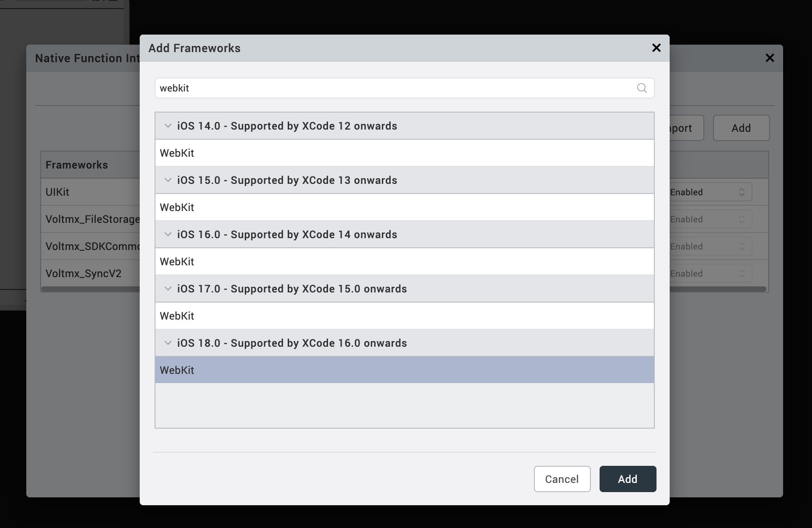Collapse the iOS 16.0 section chevron
Viewport: 812px width, 528px height.
[168, 234]
